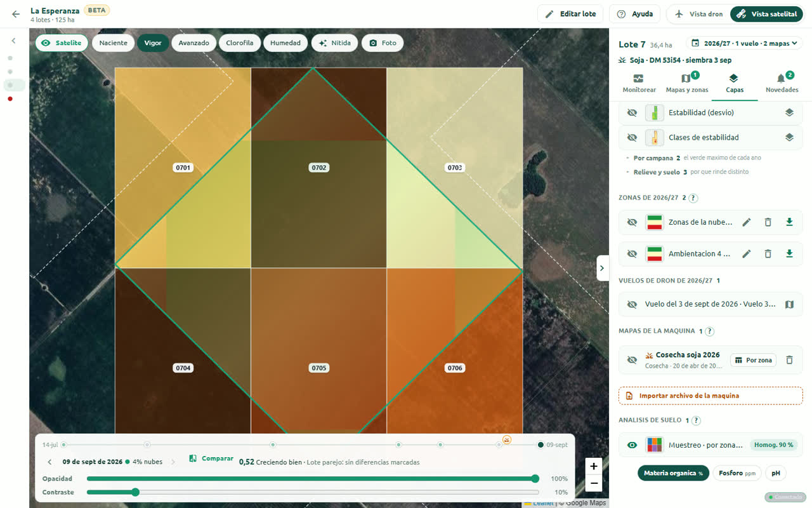
Task: Open the Novedades tab
Action: (x=782, y=83)
